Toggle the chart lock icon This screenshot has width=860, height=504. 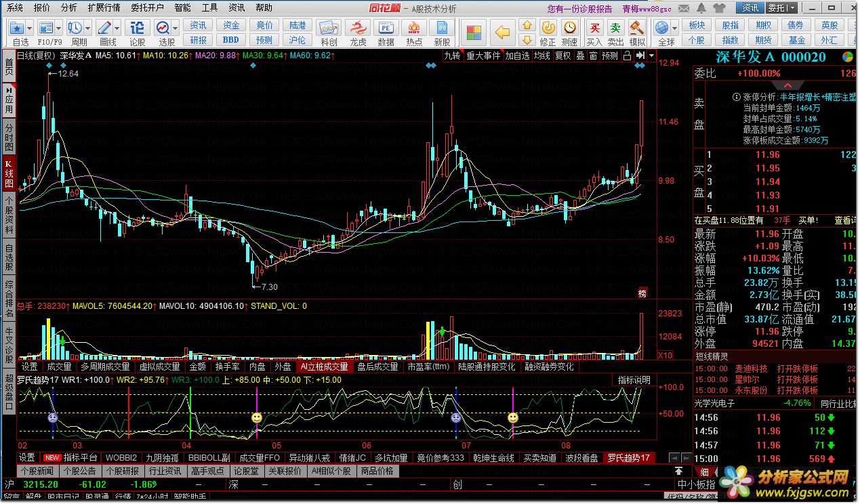point(628,56)
